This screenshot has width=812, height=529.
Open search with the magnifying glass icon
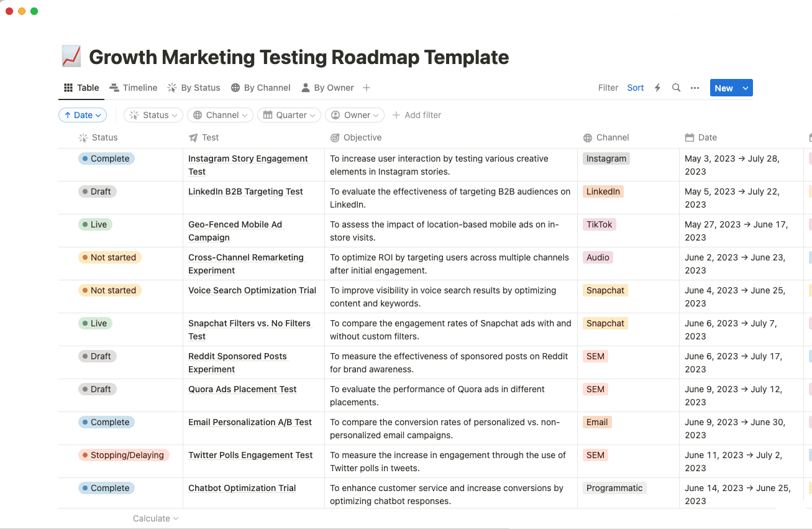click(676, 88)
